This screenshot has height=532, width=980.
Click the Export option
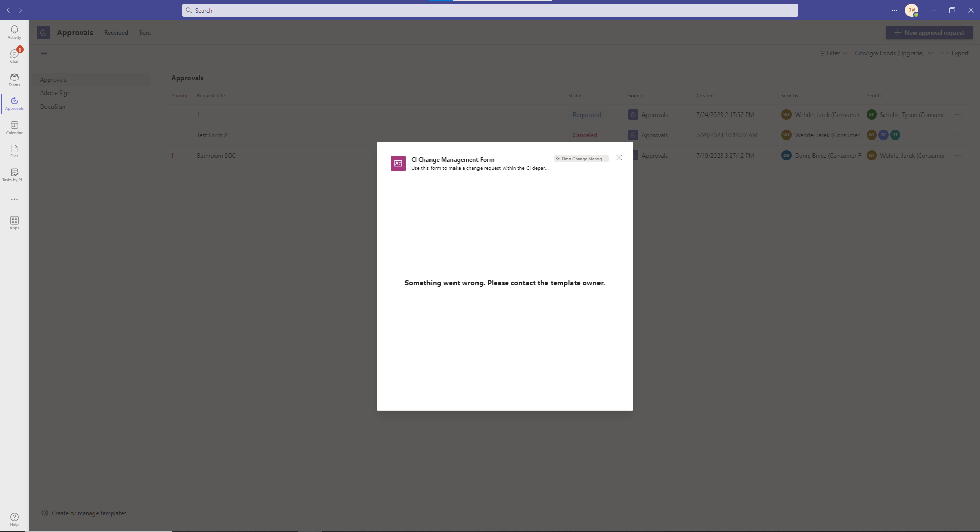955,53
